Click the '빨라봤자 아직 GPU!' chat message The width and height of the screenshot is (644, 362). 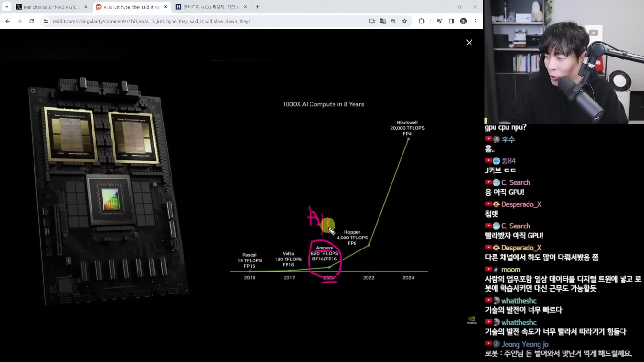click(x=514, y=236)
